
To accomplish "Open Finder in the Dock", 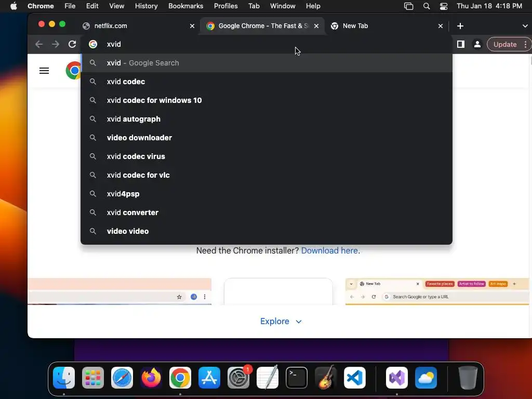I will 64,378.
